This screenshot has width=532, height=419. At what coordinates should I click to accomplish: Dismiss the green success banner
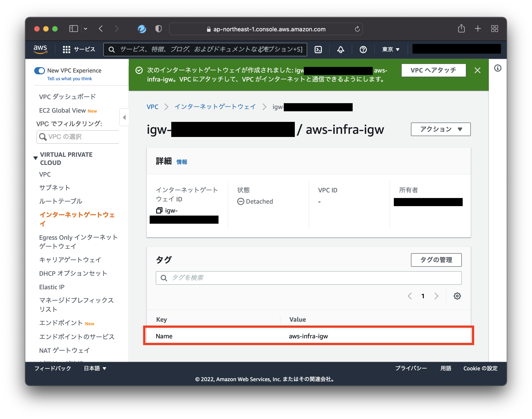coord(477,71)
